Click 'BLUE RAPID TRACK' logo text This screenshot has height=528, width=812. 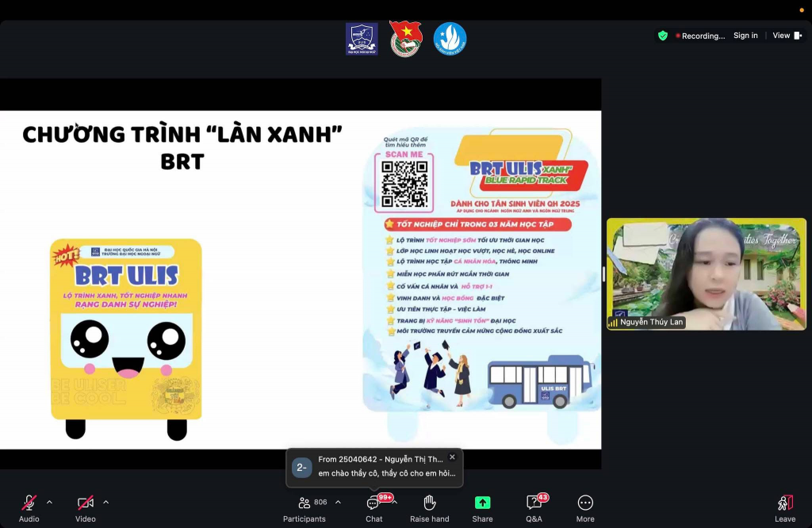527,180
